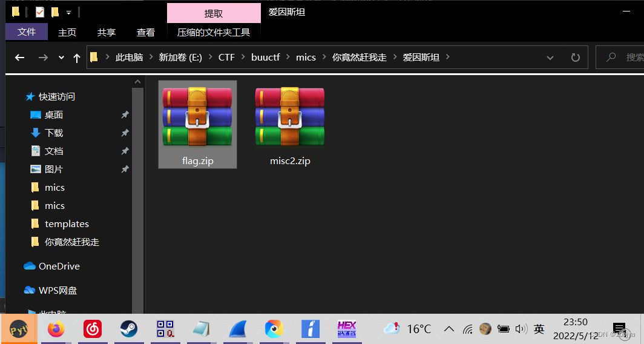This screenshot has height=344, width=644.
Task: Expand the chevron after 此电脑 breadcrumb
Action: (x=151, y=57)
